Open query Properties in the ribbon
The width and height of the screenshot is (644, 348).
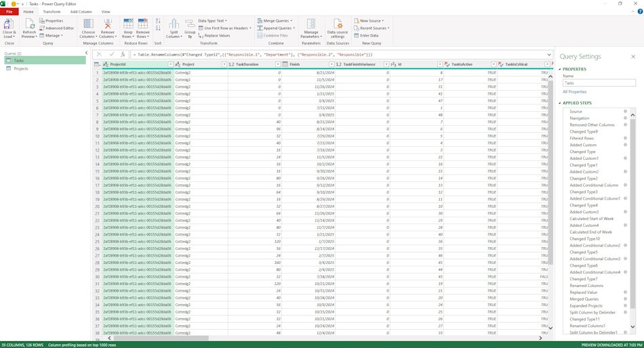point(52,20)
